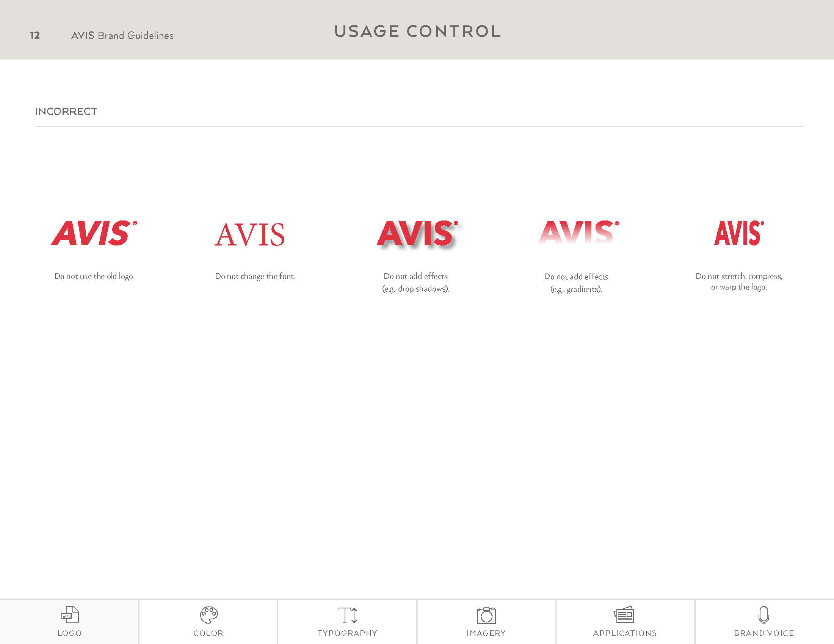Viewport: 834px width, 644px height.
Task: Click the 'AVIS Brand Guidelines' header text
Action: click(122, 36)
